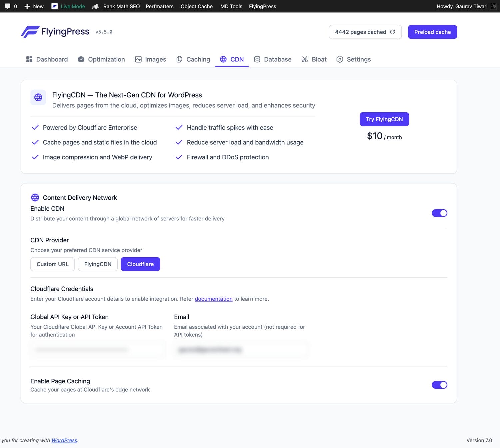This screenshot has width=500, height=448.
Task: Click the $10 / month price text
Action: [384, 136]
